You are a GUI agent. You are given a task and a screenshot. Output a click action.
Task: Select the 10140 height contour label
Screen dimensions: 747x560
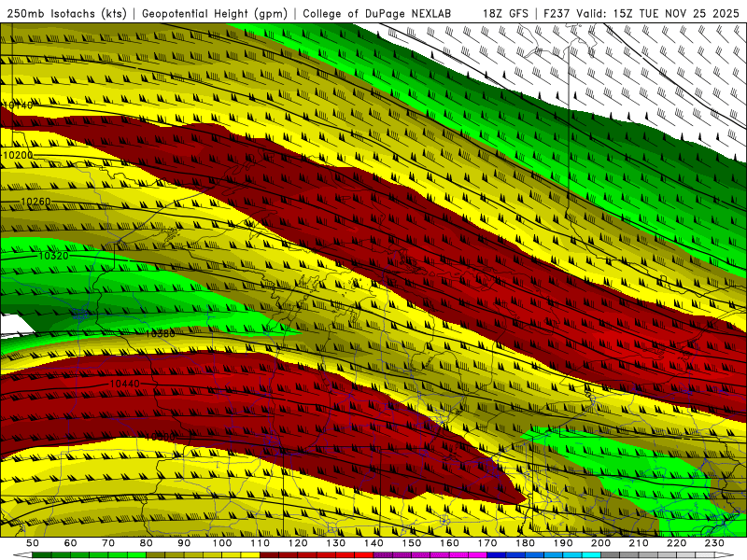(18, 105)
